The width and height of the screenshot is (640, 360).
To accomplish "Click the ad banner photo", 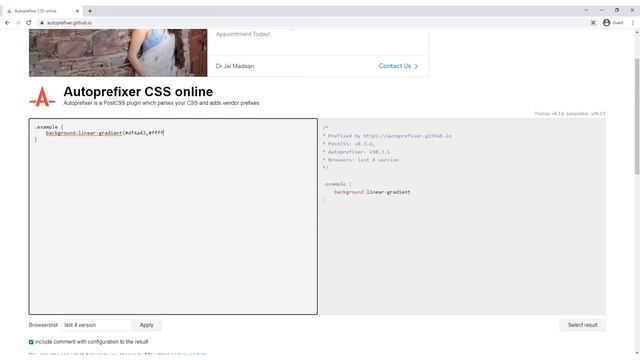I will pos(118,53).
